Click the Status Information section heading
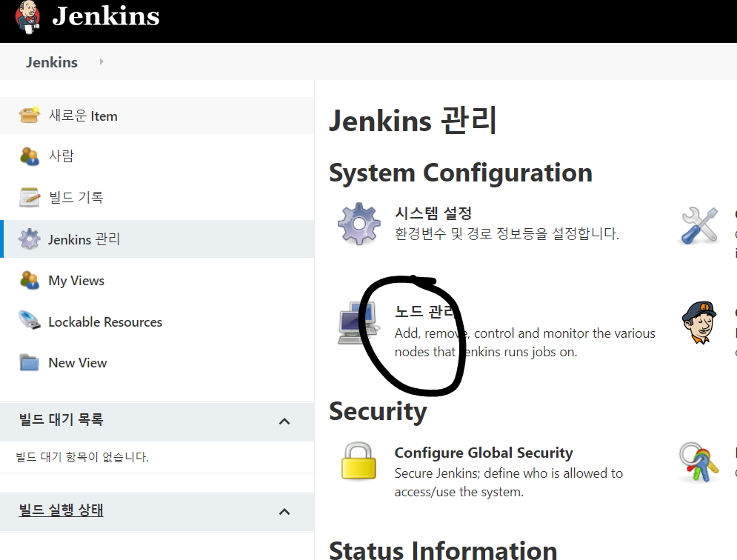 (x=443, y=550)
